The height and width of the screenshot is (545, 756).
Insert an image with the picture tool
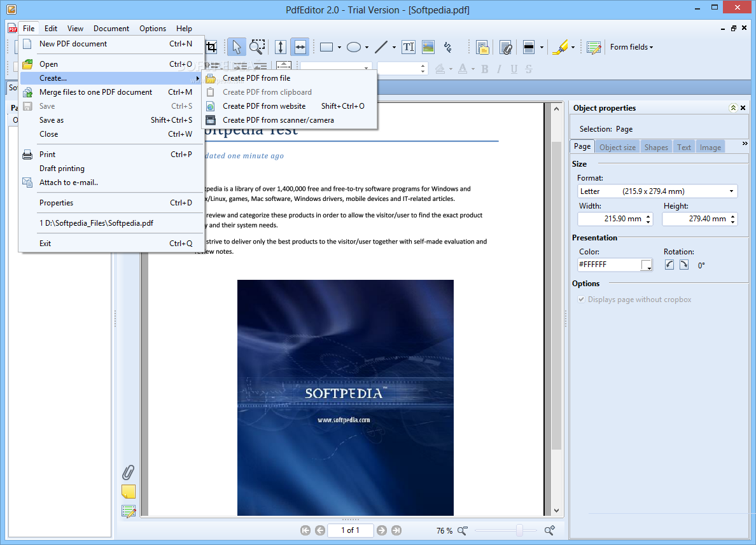pos(428,47)
